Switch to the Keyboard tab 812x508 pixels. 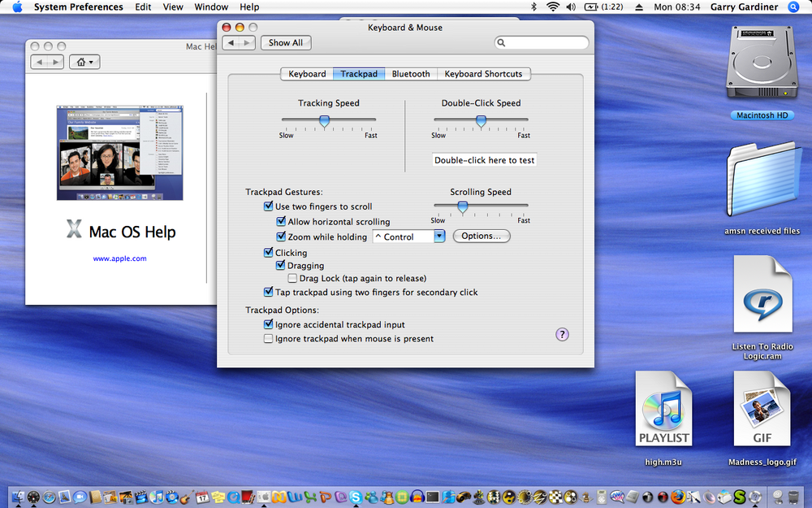coord(307,74)
